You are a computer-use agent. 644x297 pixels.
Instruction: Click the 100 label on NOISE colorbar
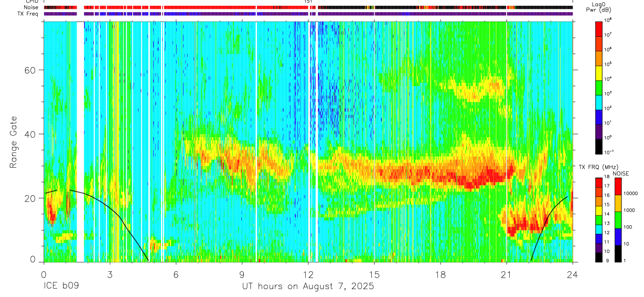click(628, 227)
